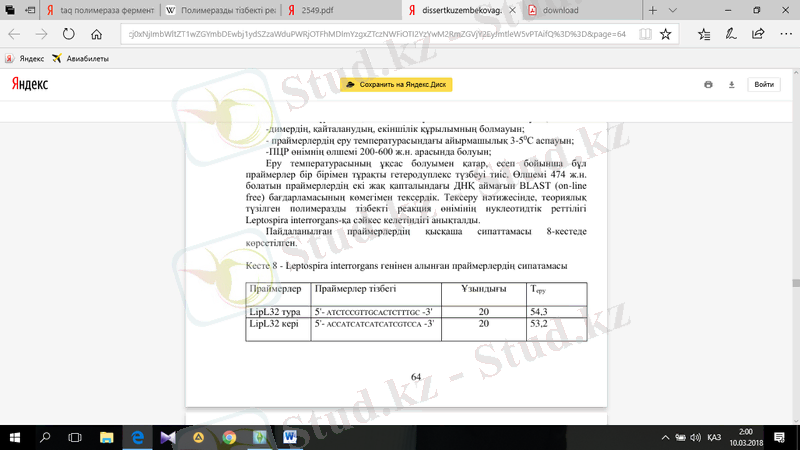This screenshot has width=800, height=450.
Task: Switch to the download tab
Action: coord(582,10)
